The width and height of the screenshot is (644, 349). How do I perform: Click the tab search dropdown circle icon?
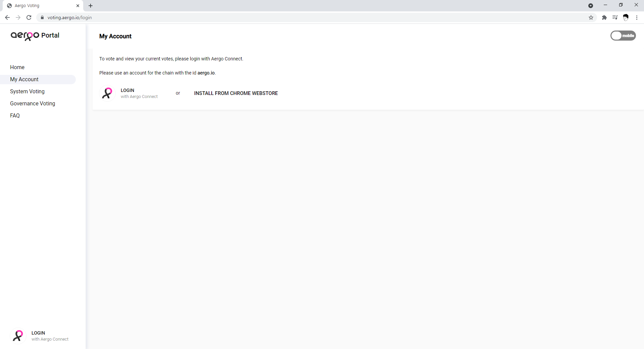[x=591, y=6]
